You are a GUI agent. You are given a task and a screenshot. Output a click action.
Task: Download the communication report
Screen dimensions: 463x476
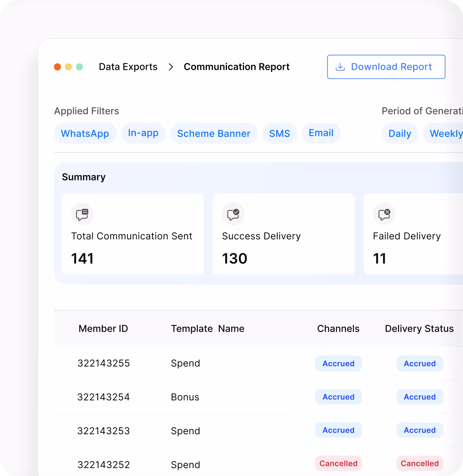[386, 67]
